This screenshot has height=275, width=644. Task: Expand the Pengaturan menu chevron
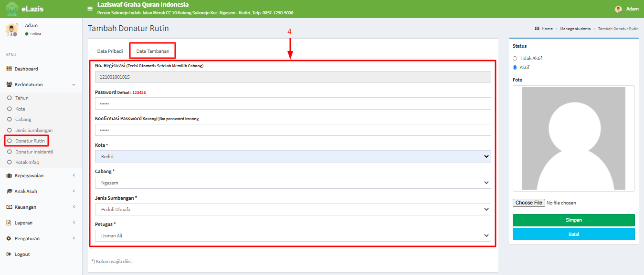(x=74, y=238)
